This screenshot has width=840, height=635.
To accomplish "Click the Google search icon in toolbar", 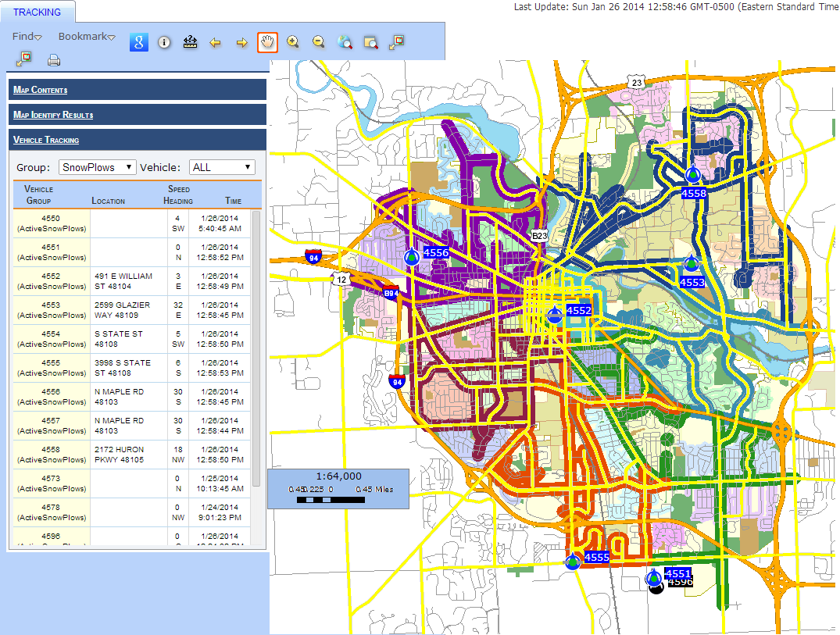I will [x=139, y=42].
